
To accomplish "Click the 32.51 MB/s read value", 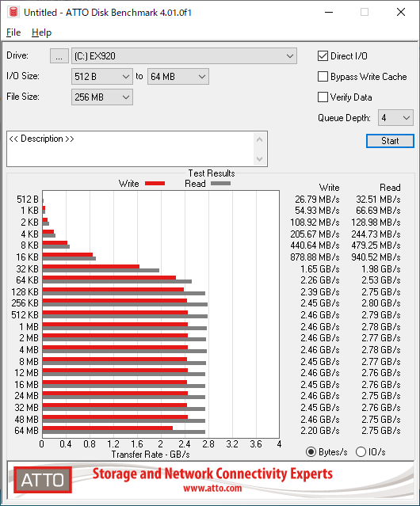I will coord(378,200).
